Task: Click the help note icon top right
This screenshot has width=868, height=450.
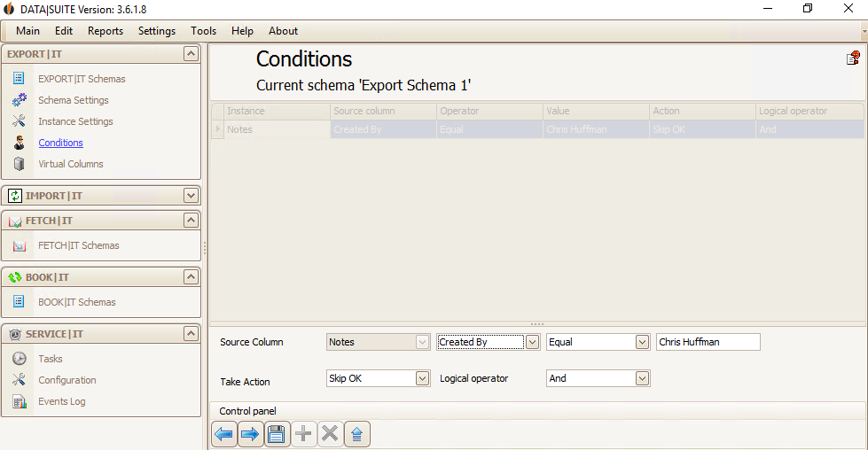Action: click(853, 58)
